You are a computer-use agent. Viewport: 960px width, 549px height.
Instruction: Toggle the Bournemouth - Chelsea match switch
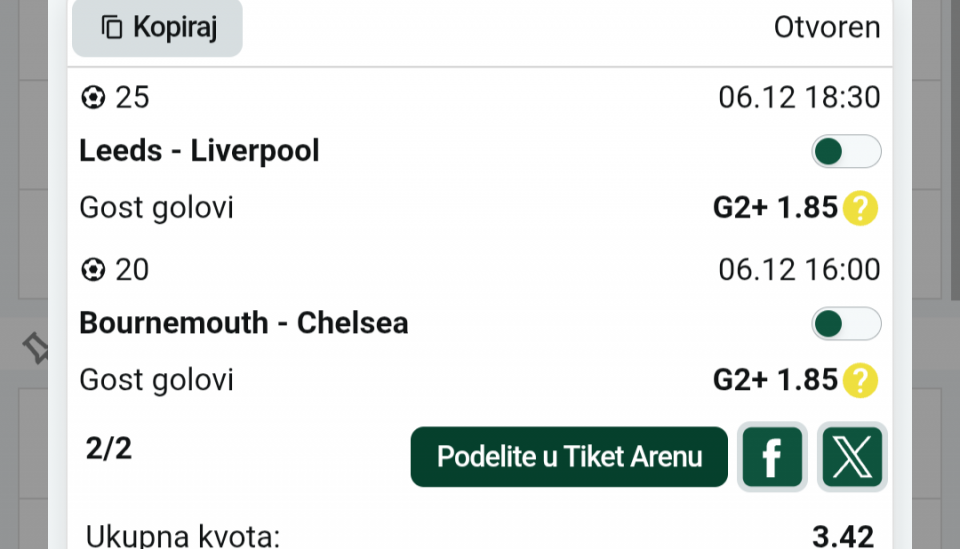[846, 324]
